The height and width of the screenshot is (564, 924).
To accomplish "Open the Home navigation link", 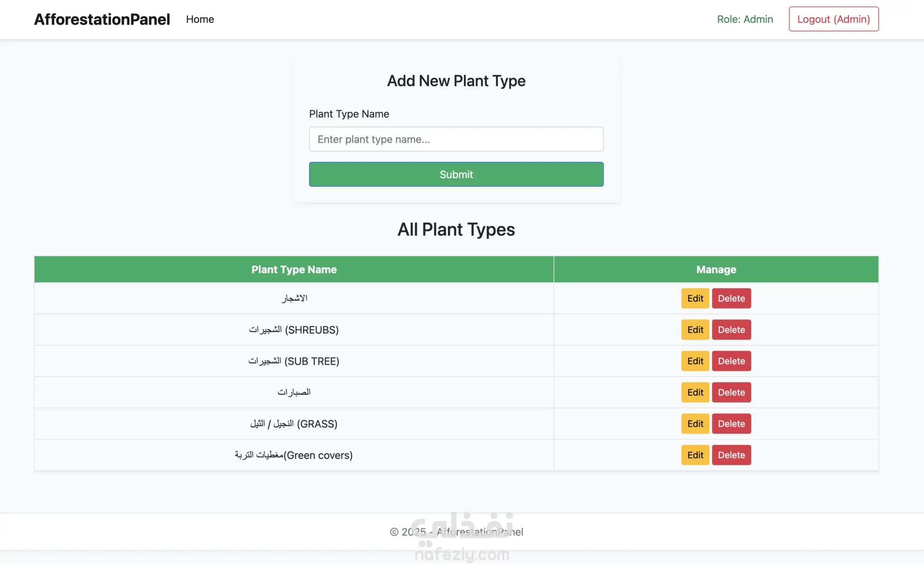I will click(200, 19).
